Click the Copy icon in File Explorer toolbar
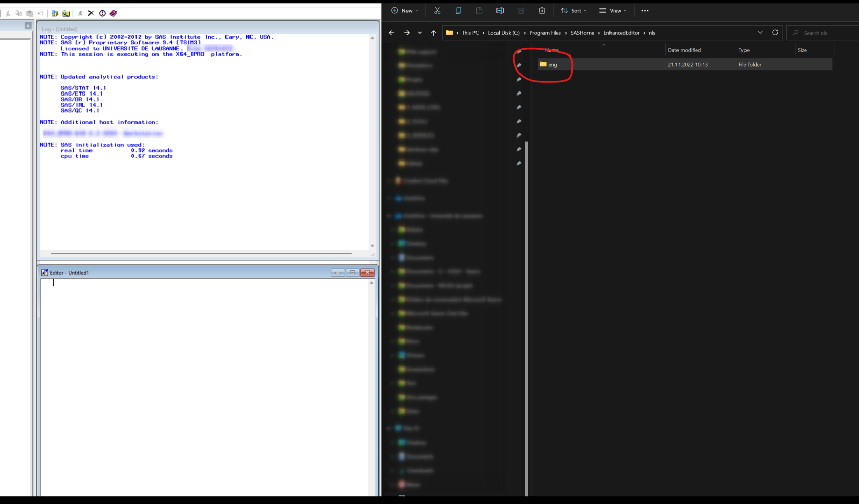The width and height of the screenshot is (859, 504). point(458,11)
